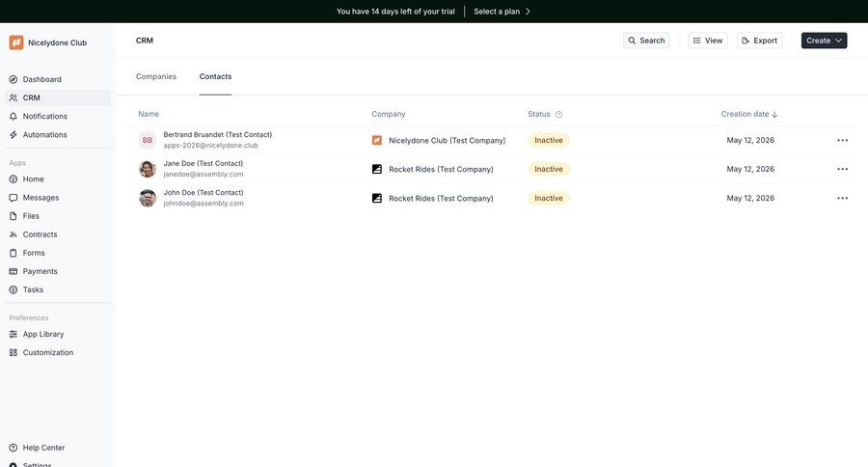Sort by the Company column header
Image resolution: width=868 pixels, height=467 pixels.
pos(389,114)
